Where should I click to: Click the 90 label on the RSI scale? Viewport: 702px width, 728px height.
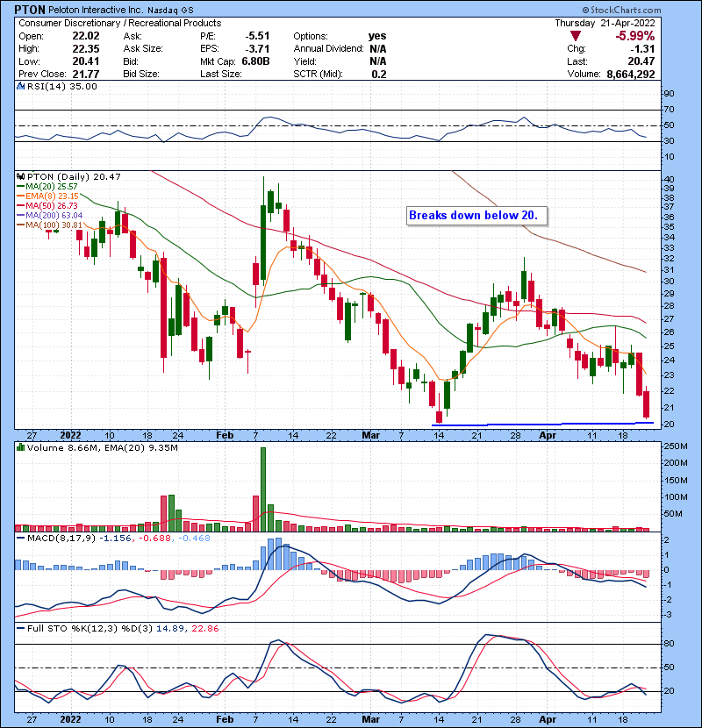(x=669, y=94)
